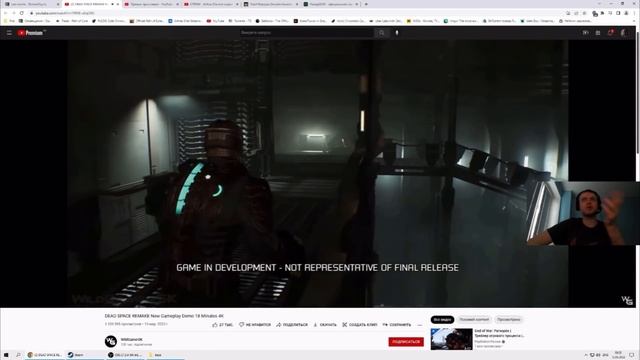Click the browser address bar URL
Viewport: 640px width, 360px height.
tap(65, 13)
